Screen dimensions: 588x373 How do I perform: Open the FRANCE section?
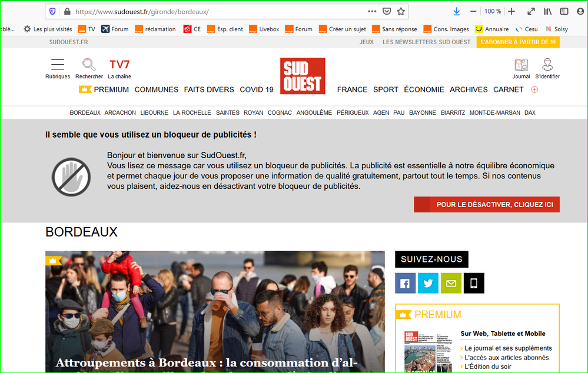pos(352,89)
